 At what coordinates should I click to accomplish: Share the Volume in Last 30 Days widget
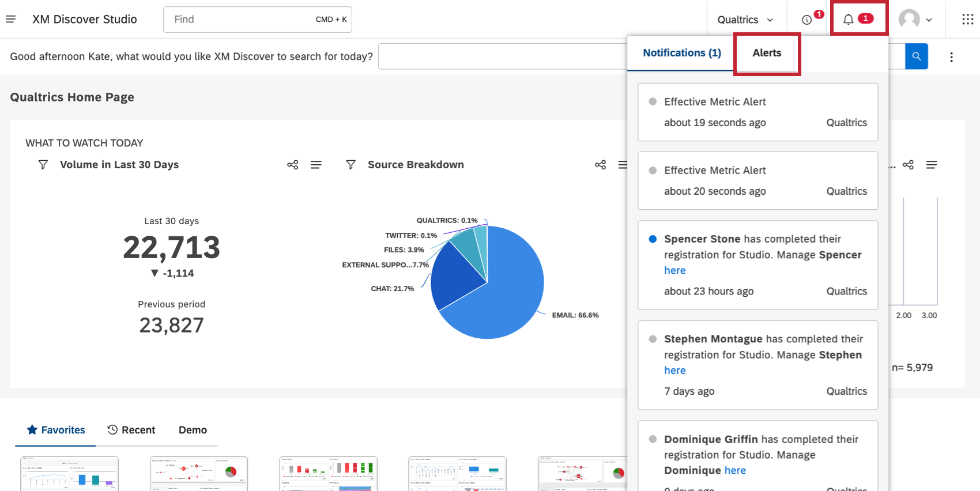pos(293,165)
